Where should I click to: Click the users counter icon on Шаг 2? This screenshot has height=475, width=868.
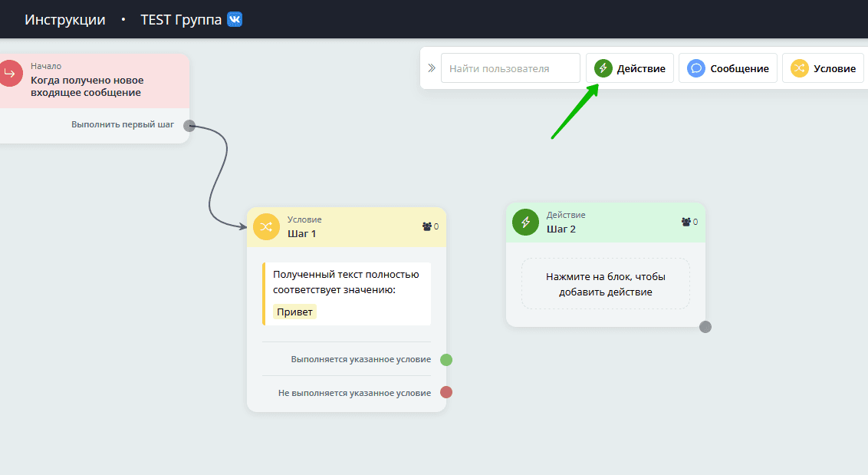click(686, 222)
